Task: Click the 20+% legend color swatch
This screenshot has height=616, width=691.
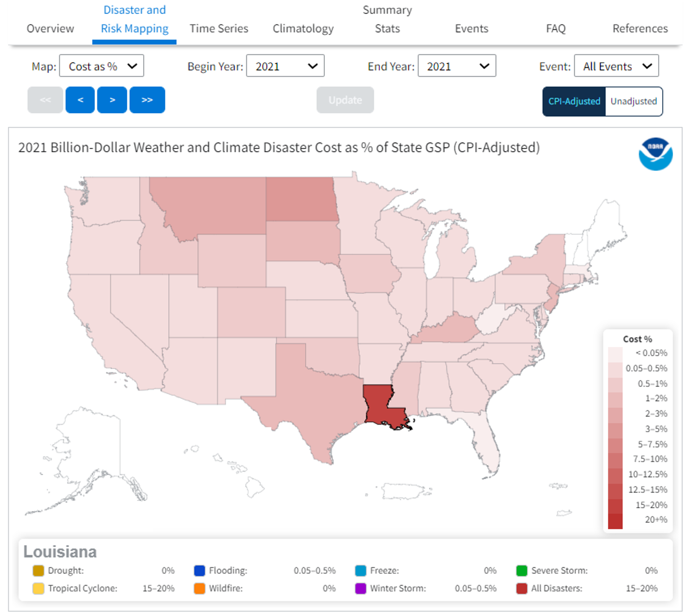Action: pyautogui.click(x=615, y=521)
